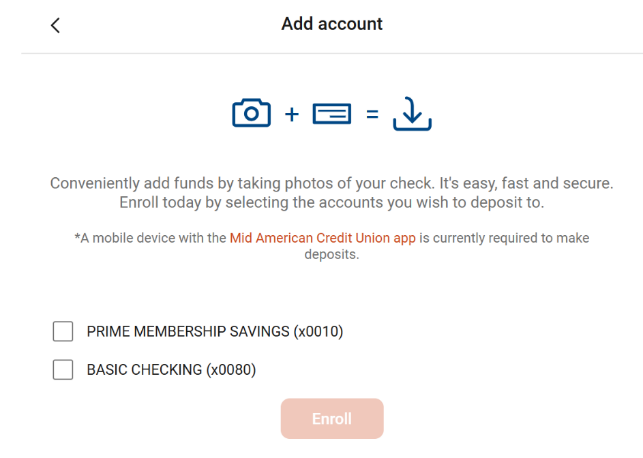This screenshot has width=643, height=458.
Task: Go back using the left arrow
Action: [x=55, y=25]
